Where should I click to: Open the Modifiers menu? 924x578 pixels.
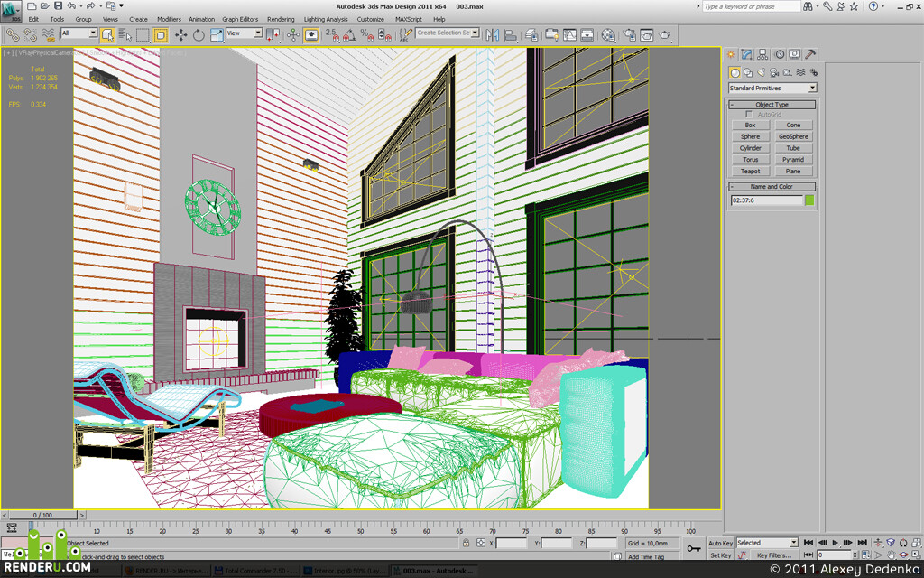pyautogui.click(x=169, y=20)
